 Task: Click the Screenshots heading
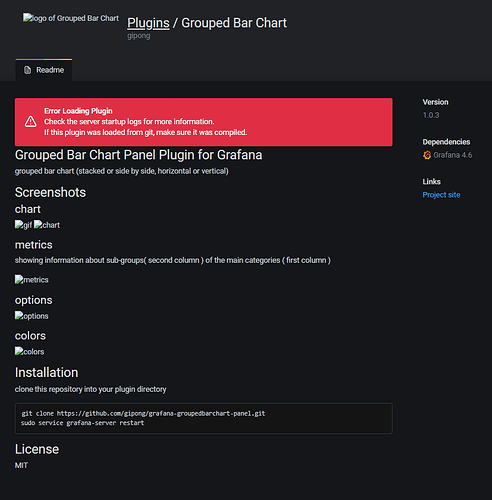50,192
